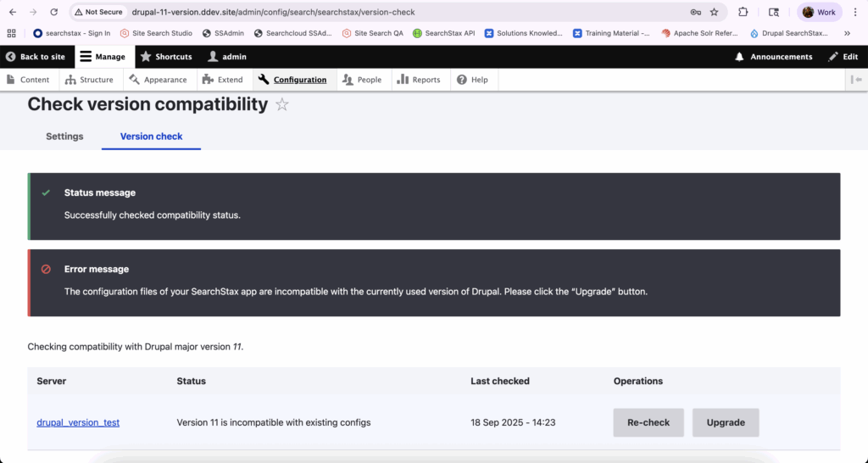Open the Content admin menu

[x=28, y=80]
